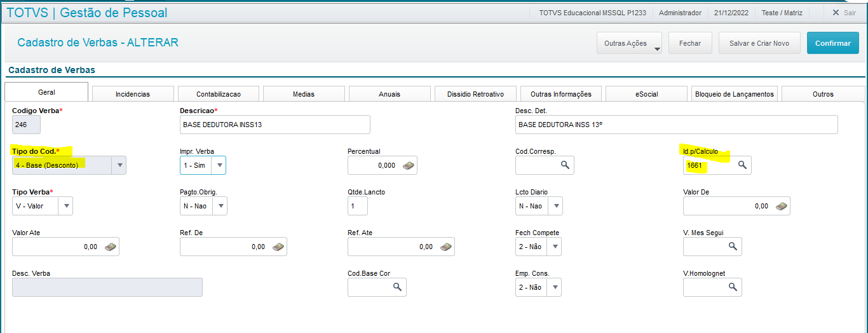Click Salvar e Criar Novo button

tap(759, 43)
